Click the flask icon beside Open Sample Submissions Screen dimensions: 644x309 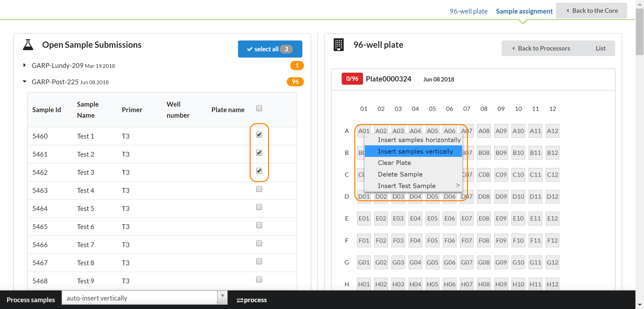tap(28, 45)
